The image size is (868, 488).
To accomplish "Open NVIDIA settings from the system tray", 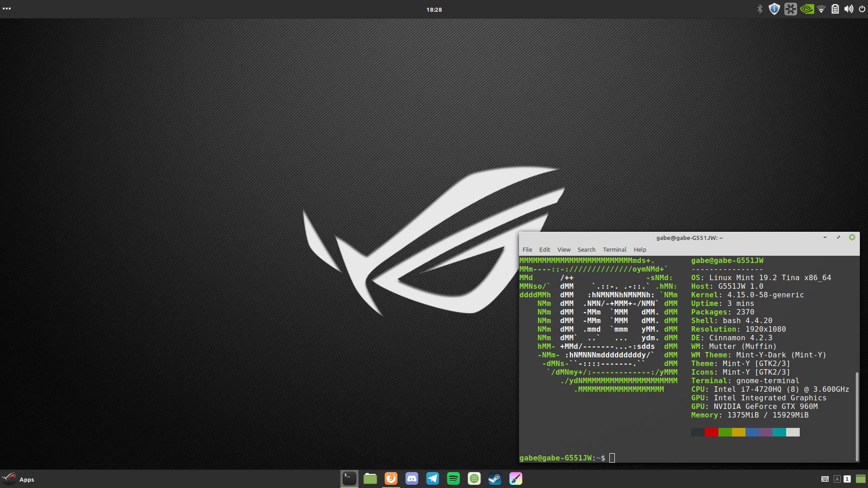I will point(807,9).
